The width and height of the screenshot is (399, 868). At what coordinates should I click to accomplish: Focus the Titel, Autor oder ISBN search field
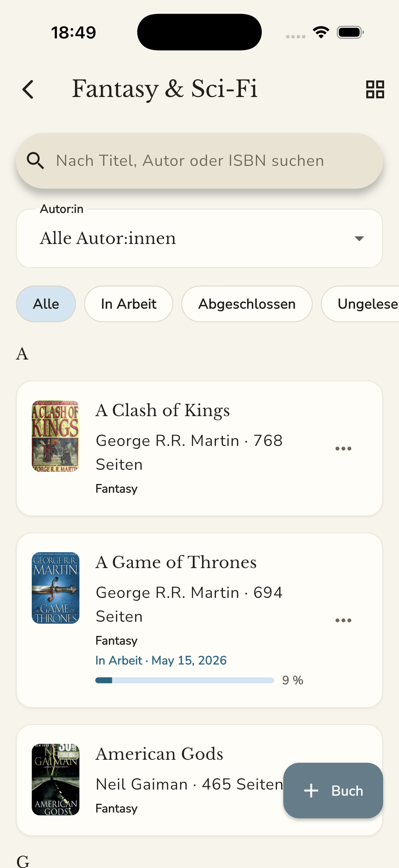tap(199, 161)
